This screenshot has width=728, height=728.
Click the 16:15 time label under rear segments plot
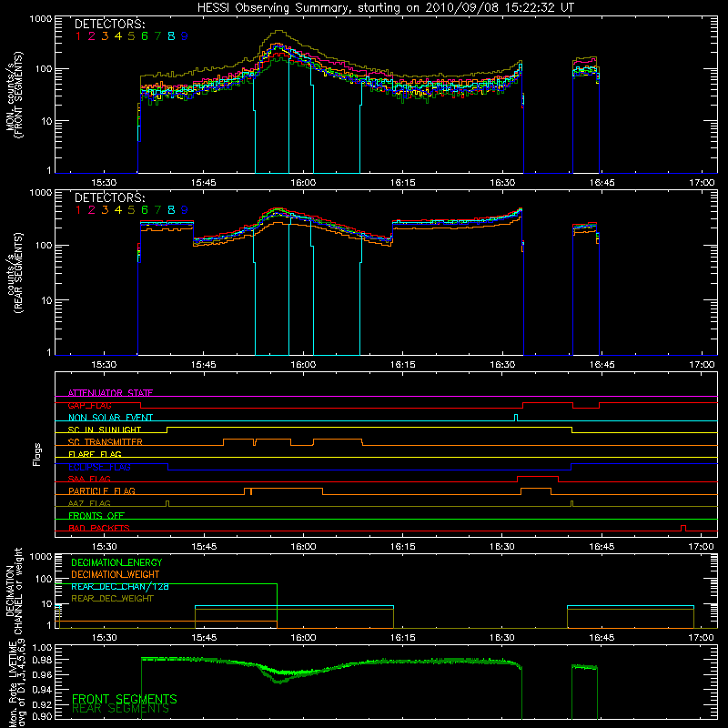tap(402, 365)
